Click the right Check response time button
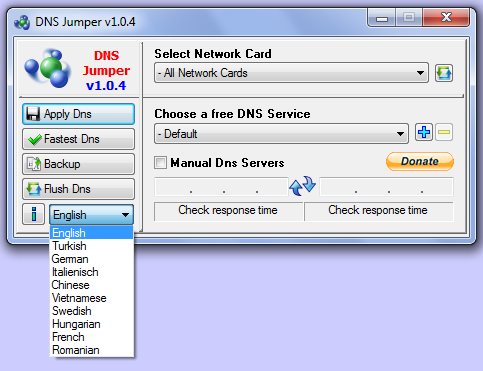Image resolution: width=483 pixels, height=371 pixels. pyautogui.click(x=378, y=211)
